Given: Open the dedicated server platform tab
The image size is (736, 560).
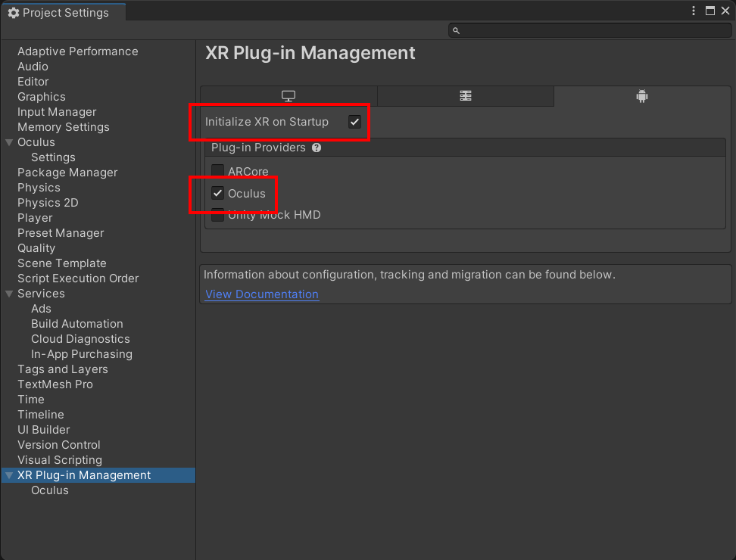Looking at the screenshot, I should tap(465, 96).
